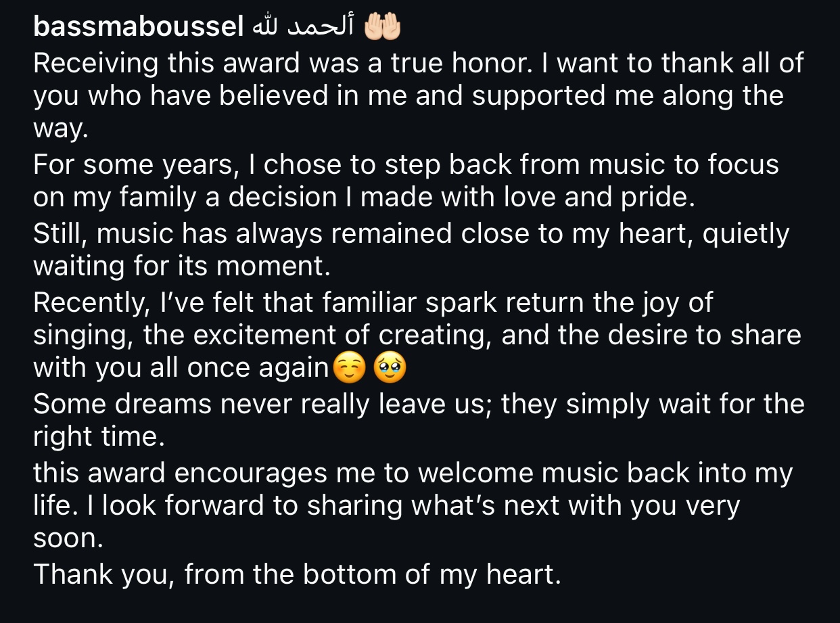
Task: Click the smiling face emoji after 'again'
Action: click(349, 367)
